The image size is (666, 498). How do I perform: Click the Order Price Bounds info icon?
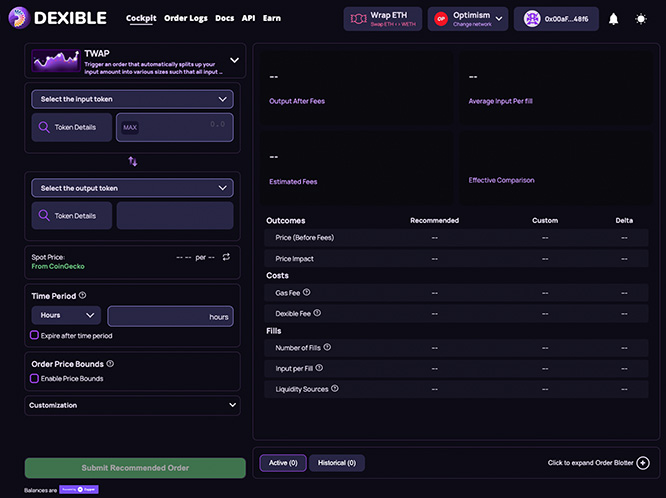pyautogui.click(x=110, y=364)
